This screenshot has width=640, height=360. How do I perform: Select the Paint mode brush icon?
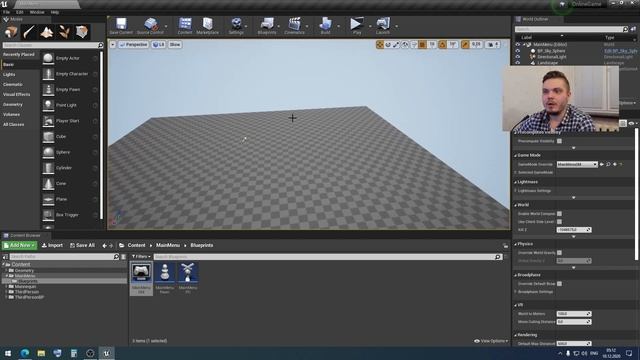tap(29, 32)
